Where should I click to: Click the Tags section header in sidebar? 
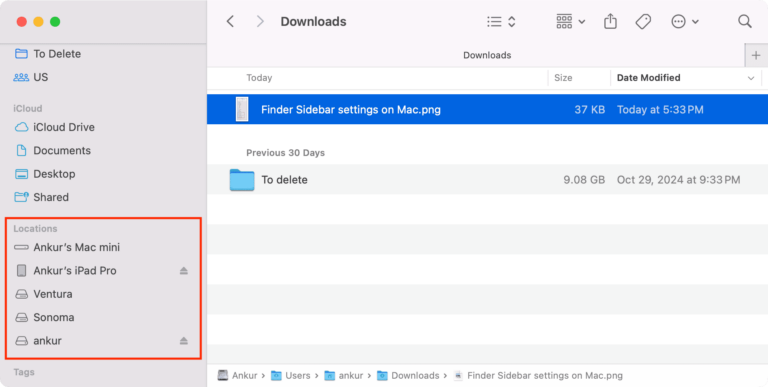pyautogui.click(x=24, y=372)
